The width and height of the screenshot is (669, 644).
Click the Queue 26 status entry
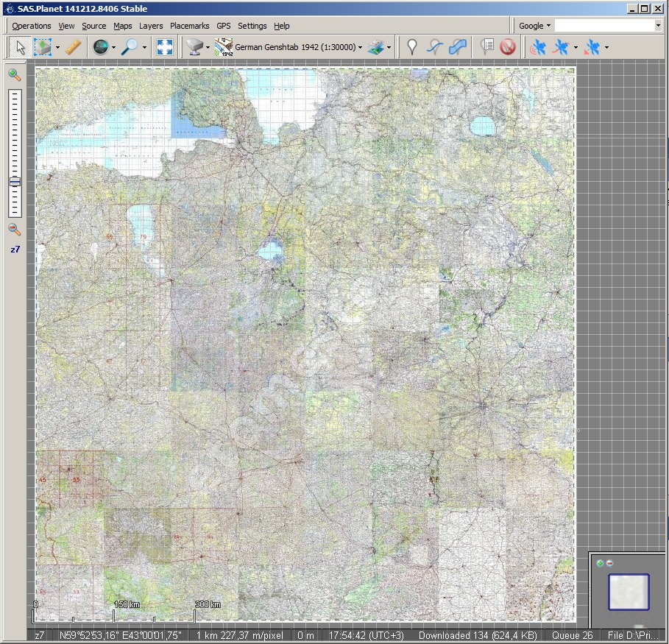pos(573,635)
